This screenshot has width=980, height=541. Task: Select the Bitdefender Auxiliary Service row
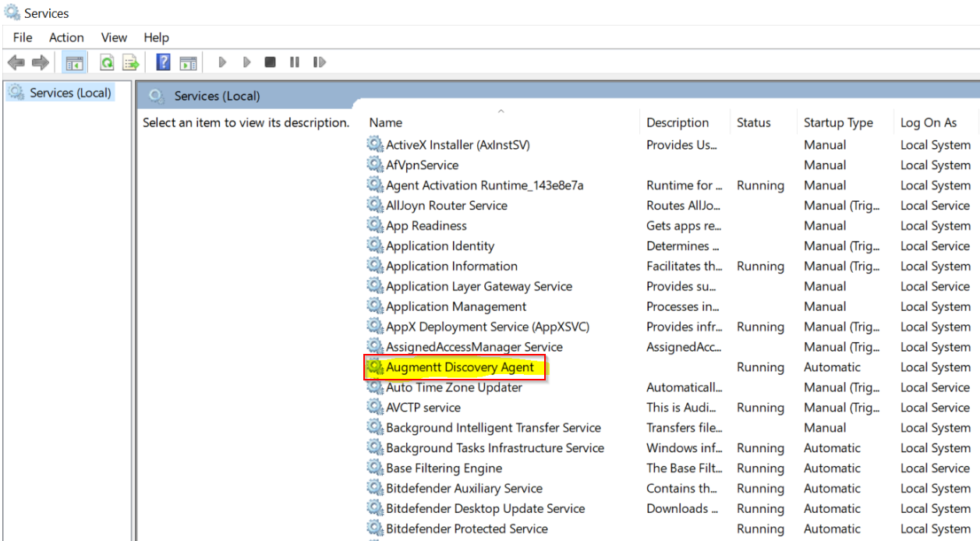[464, 489]
